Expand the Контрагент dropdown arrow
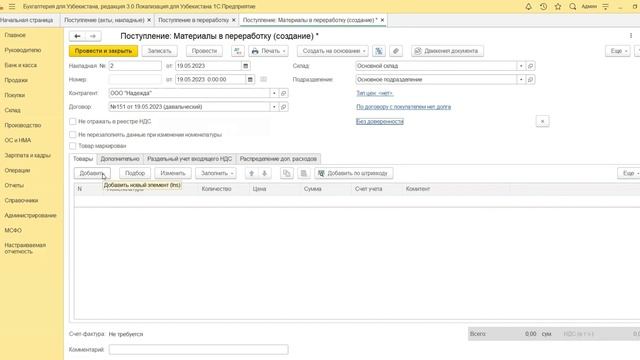 pyautogui.click(x=274, y=93)
